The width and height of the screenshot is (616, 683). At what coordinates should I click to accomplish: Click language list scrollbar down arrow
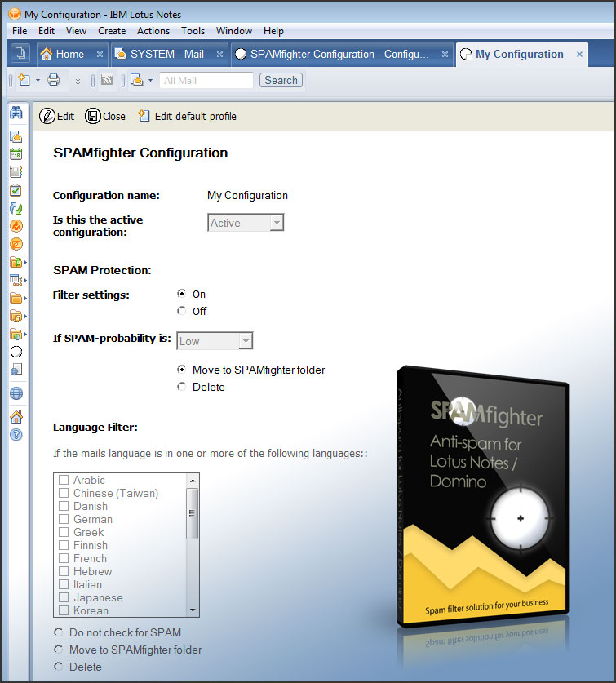click(193, 610)
